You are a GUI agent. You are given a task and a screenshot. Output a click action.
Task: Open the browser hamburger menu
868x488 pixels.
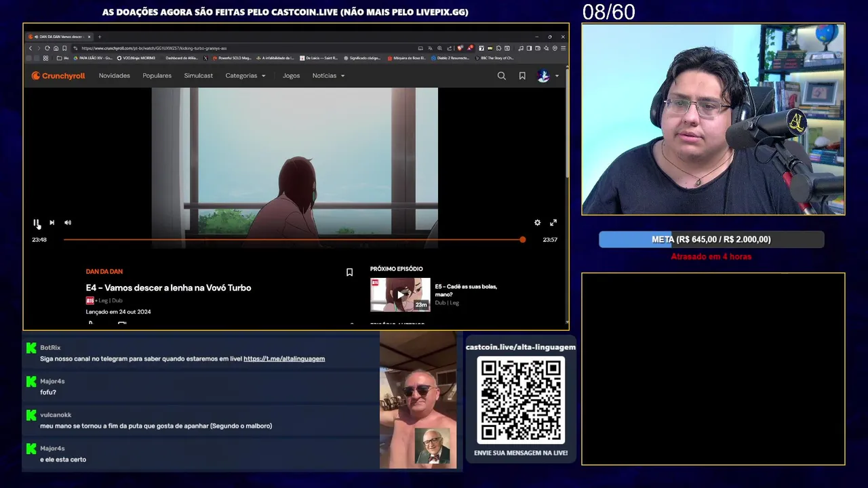click(563, 48)
